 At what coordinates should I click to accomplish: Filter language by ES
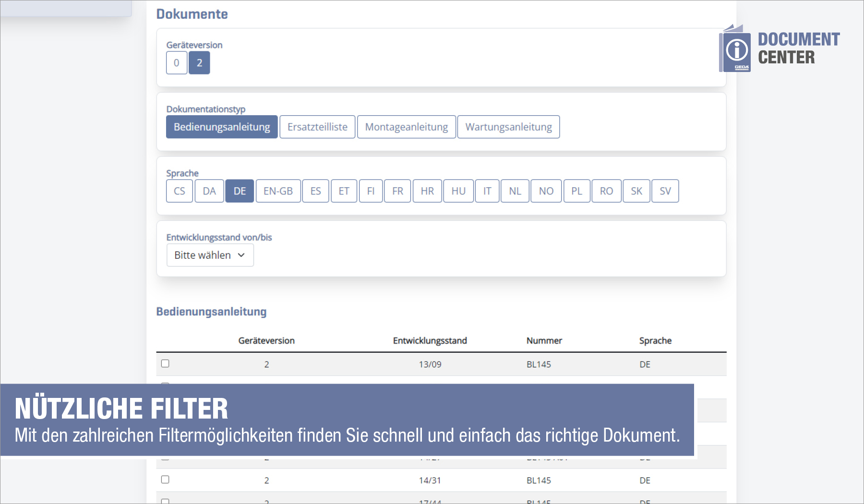pos(316,191)
